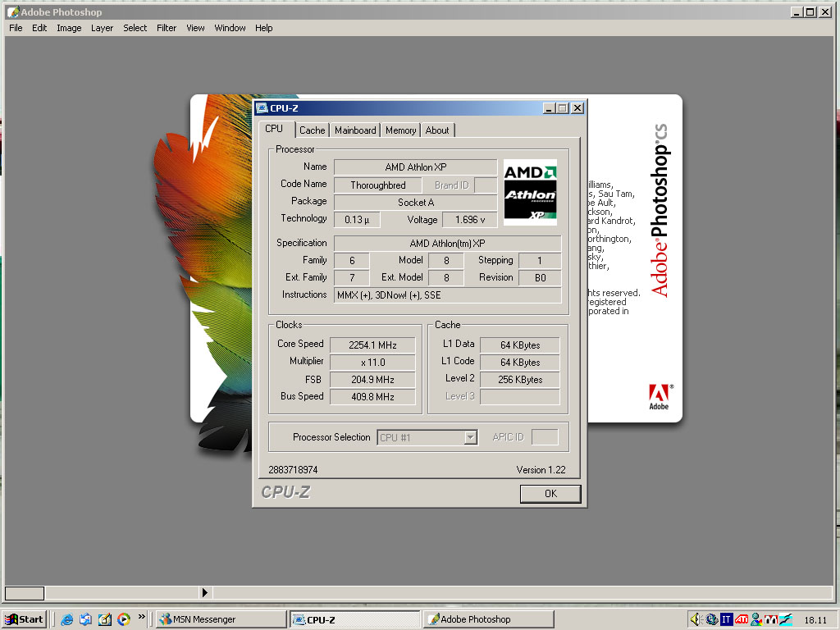The width and height of the screenshot is (840, 630).
Task: Click the Thoroughbred code name value
Action: tap(377, 185)
